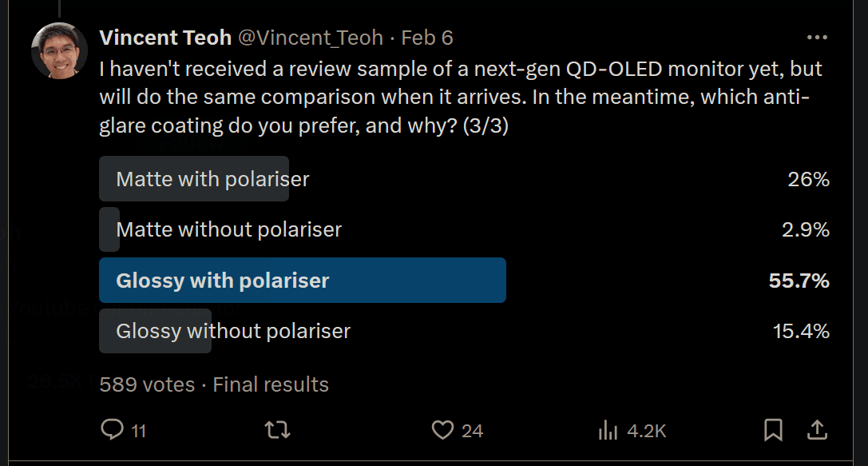This screenshot has height=466, width=868.
Task: Open the three-dot more options menu
Action: (817, 38)
